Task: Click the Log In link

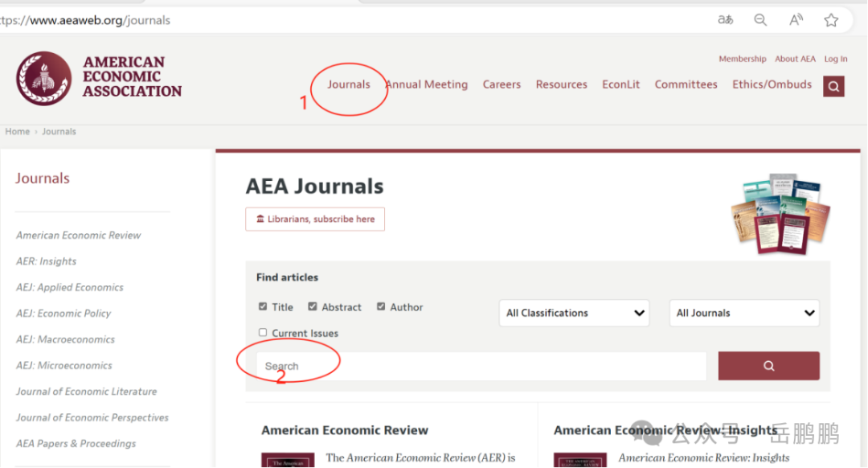Action: pos(835,59)
